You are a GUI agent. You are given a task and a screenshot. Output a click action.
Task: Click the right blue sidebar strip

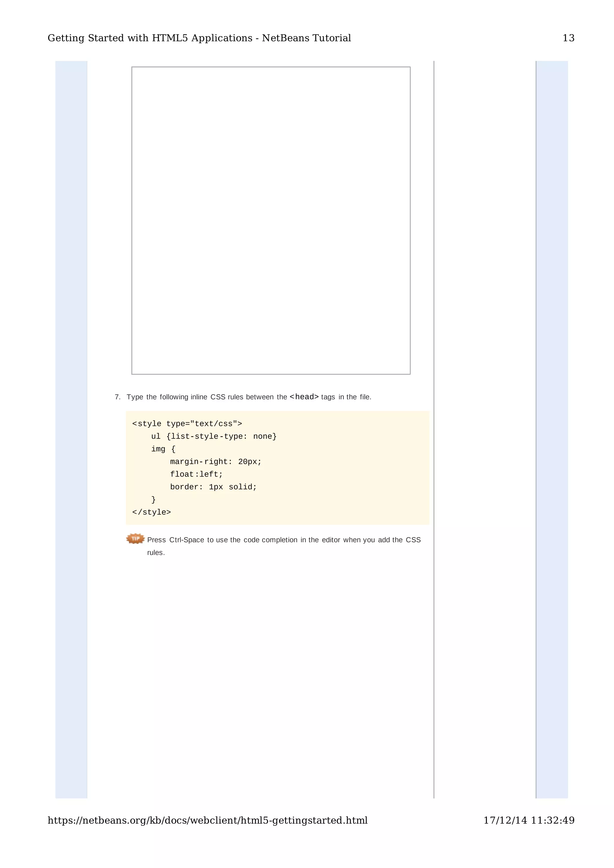(x=552, y=416)
